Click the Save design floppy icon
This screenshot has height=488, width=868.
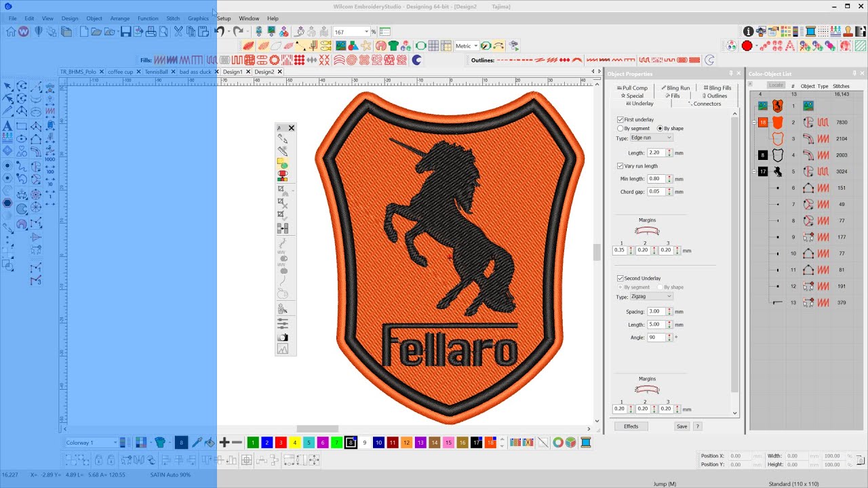click(125, 31)
